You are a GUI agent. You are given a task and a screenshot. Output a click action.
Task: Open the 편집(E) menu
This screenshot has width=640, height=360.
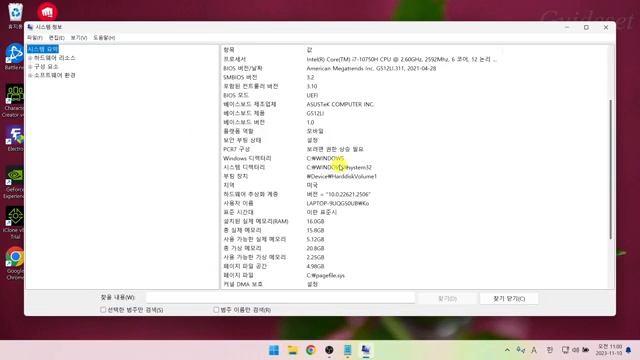click(57, 38)
